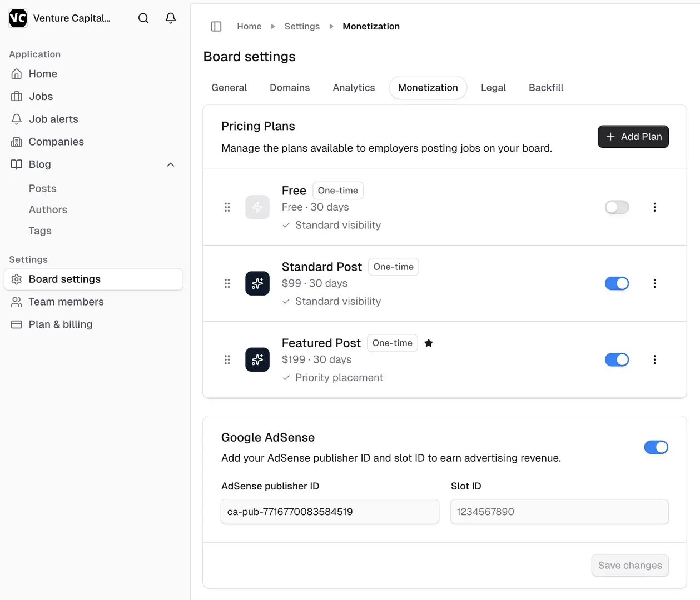Disable the Standard Post plan toggle
This screenshot has width=700, height=600.
[617, 283]
